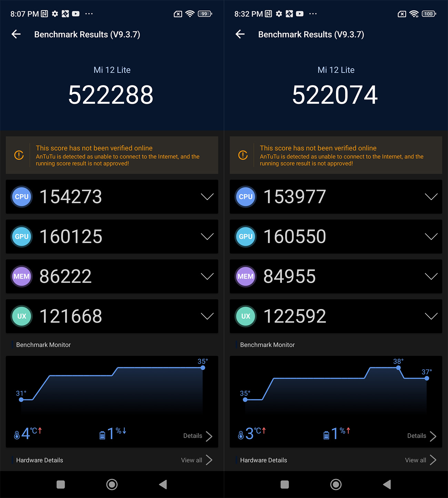Tap home circle button on left screen
Screen dimensions: 448x498
[112, 485]
